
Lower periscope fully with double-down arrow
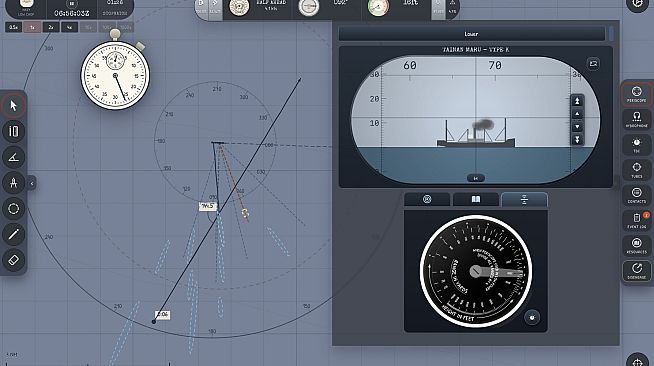(577, 140)
